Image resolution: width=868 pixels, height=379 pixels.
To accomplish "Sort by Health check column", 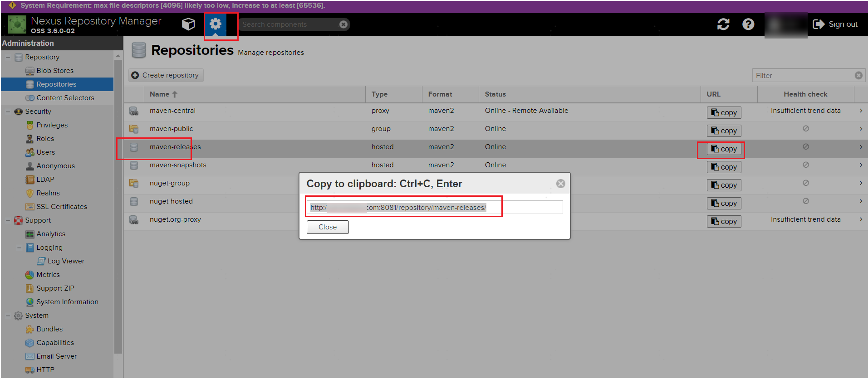I will 805,94.
